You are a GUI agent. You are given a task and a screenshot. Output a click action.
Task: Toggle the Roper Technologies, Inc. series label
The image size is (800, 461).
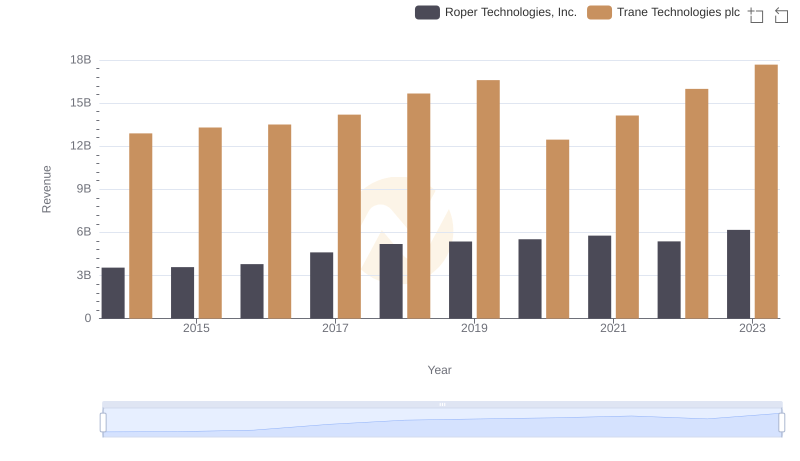(510, 12)
